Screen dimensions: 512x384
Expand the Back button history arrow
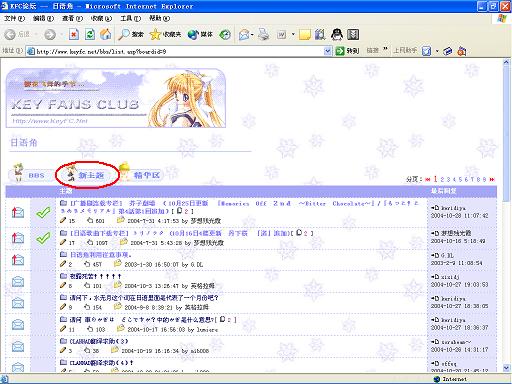pos(36,34)
